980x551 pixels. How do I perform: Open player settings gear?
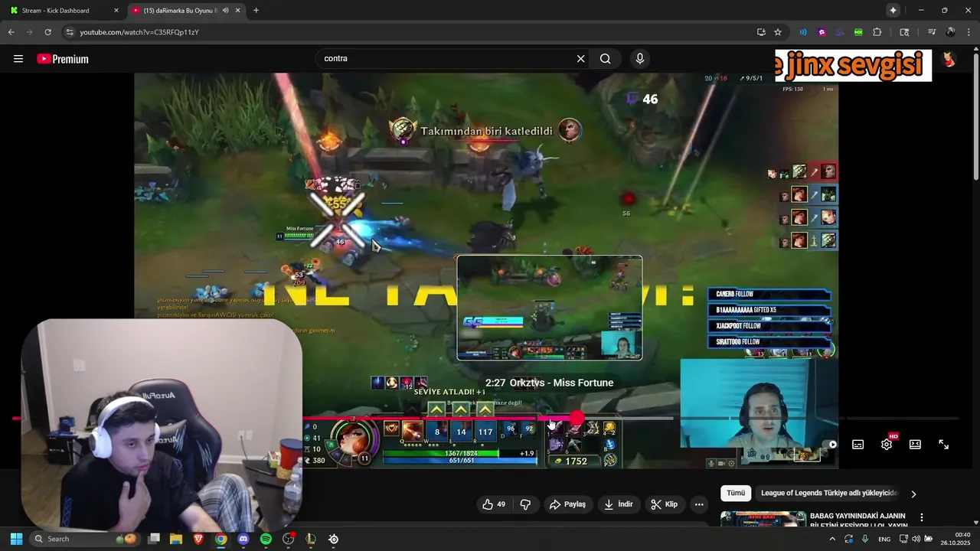tap(887, 445)
